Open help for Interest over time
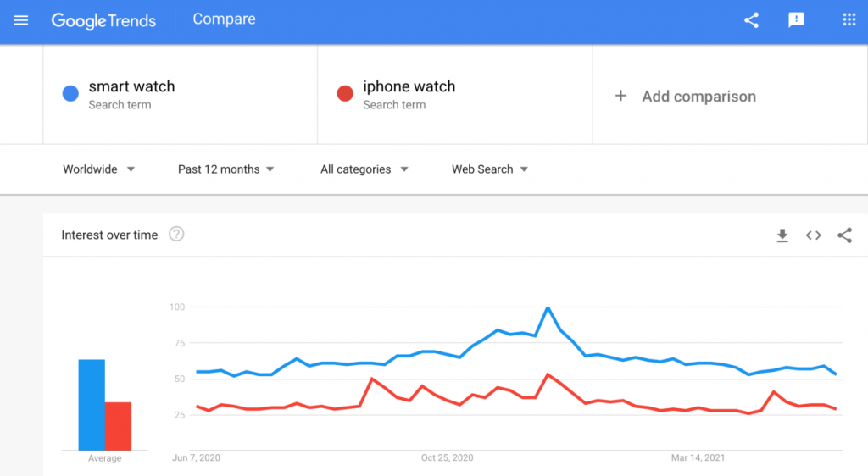Screen dimensions: 868x476 point(176,235)
